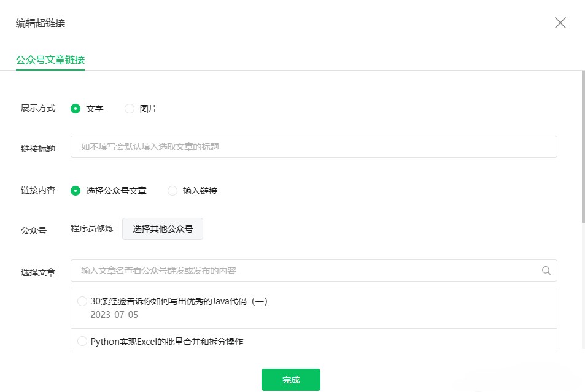The image size is (585, 392).
Task: Click the 2023-07-05 article date
Action: pos(114,315)
